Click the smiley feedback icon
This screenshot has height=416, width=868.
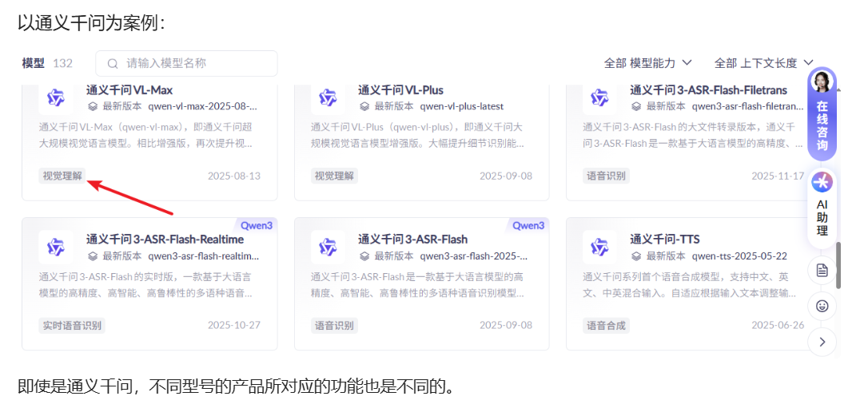pos(822,306)
